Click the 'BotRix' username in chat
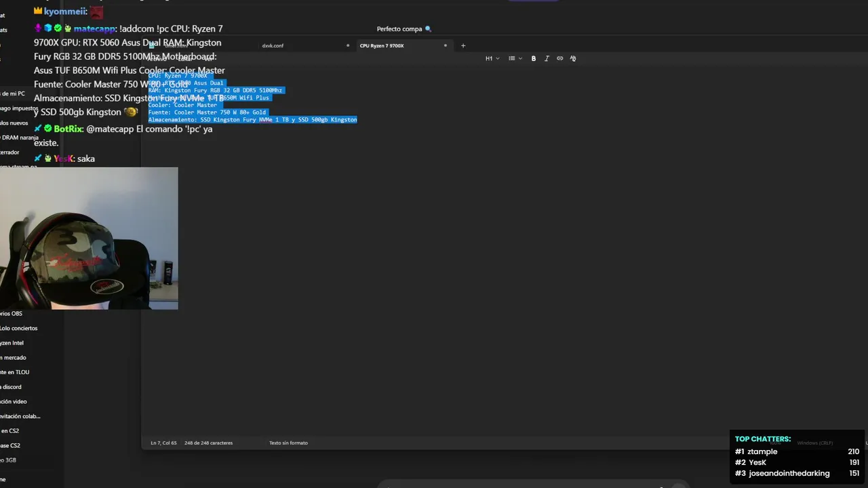868x488 pixels. [68, 129]
